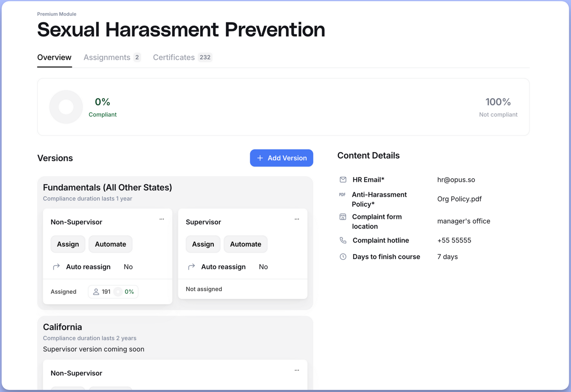Open the California Non-Supervisor more options menu
571x392 pixels.
point(297,370)
